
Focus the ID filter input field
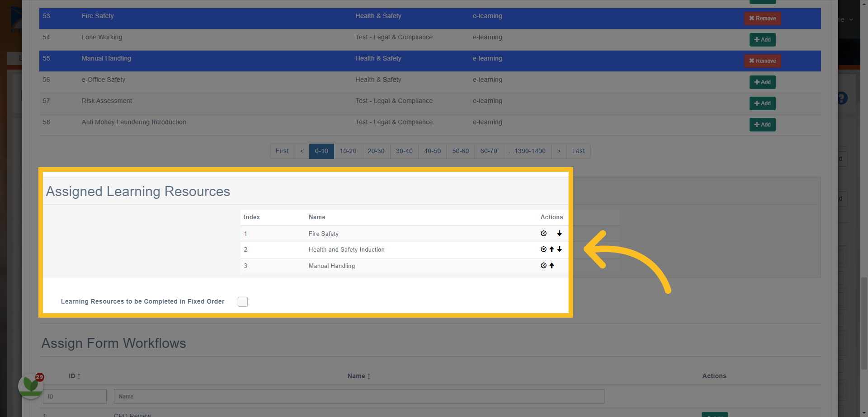[x=75, y=397]
